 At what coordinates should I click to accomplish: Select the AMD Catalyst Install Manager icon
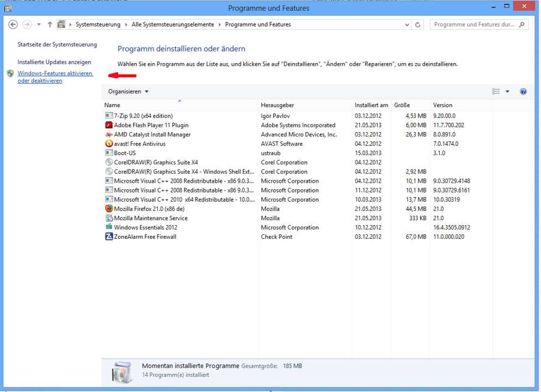109,134
